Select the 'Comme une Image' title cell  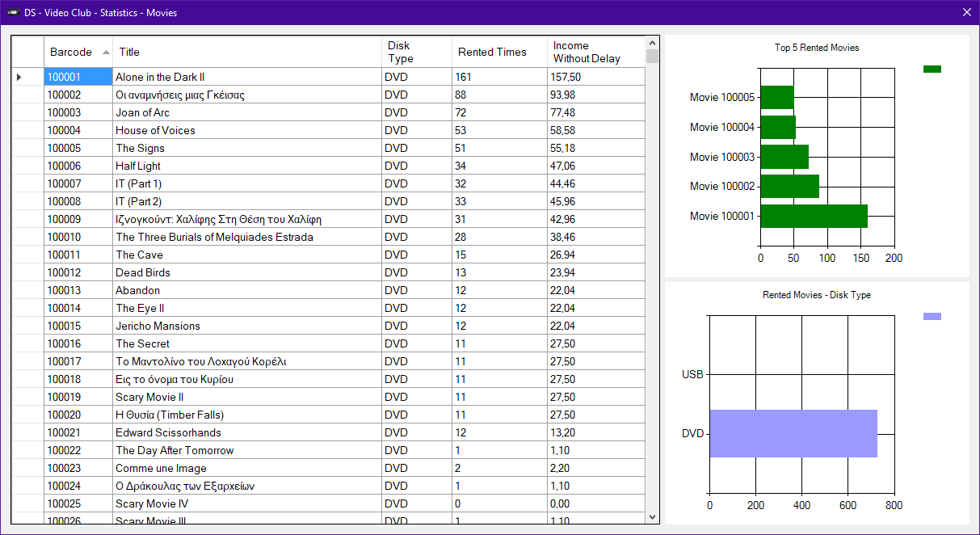coord(247,468)
